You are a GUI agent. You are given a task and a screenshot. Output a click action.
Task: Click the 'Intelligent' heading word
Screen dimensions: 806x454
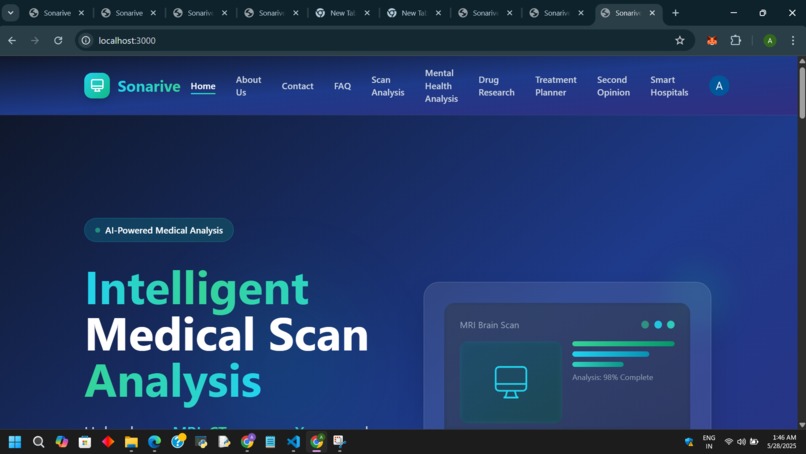point(197,289)
